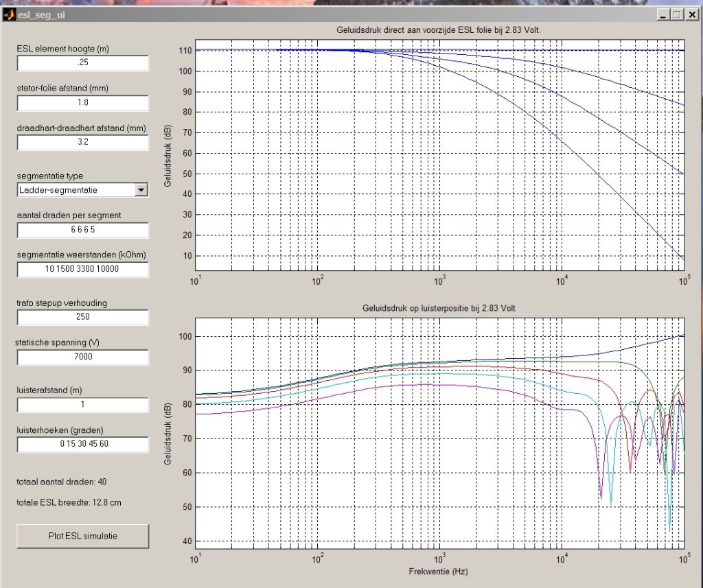
Task: Click the statische spanning field showing 7000
Action: point(83,357)
